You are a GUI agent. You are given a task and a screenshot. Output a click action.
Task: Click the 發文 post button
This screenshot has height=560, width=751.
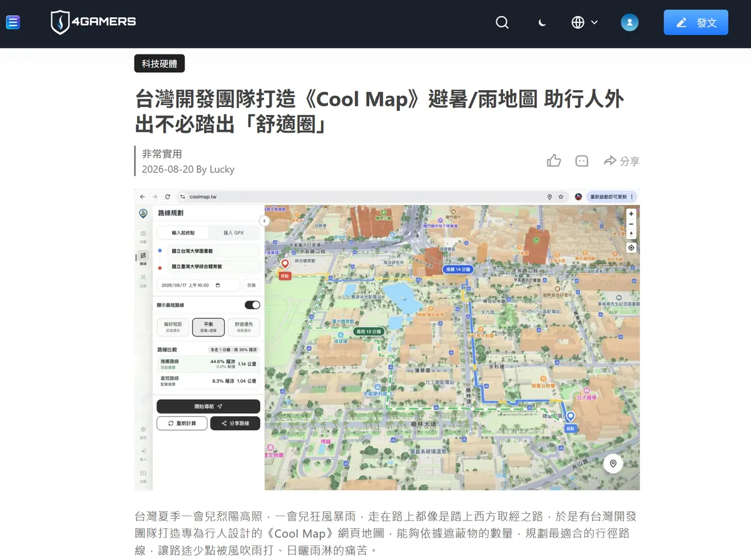(x=696, y=23)
